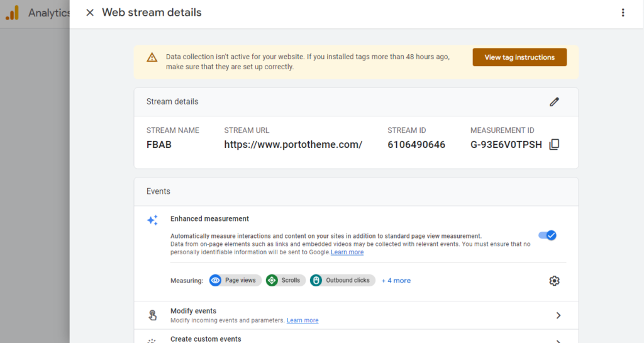Click the mouse icon in Outbound clicks chip

click(316, 280)
